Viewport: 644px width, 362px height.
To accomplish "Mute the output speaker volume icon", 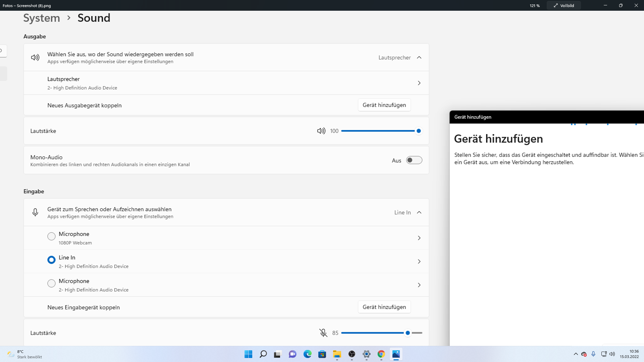I will coord(321,131).
